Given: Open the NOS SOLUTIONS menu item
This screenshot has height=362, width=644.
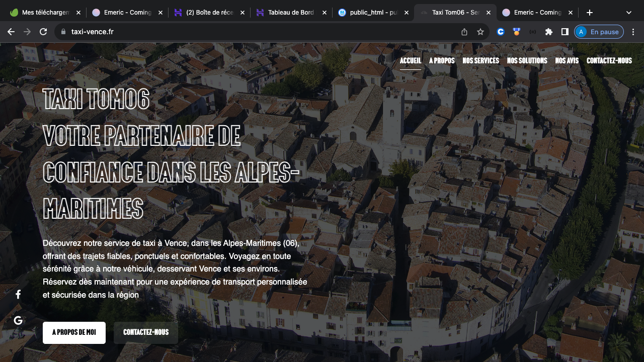Looking at the screenshot, I should tap(527, 61).
